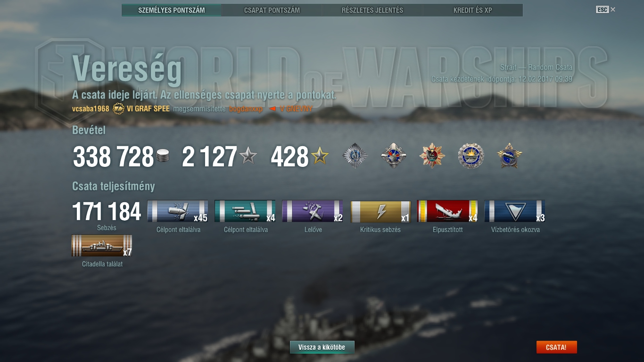Screen dimensions: 644x362
Task: Click the last gold star achievement medal
Action: (510, 156)
